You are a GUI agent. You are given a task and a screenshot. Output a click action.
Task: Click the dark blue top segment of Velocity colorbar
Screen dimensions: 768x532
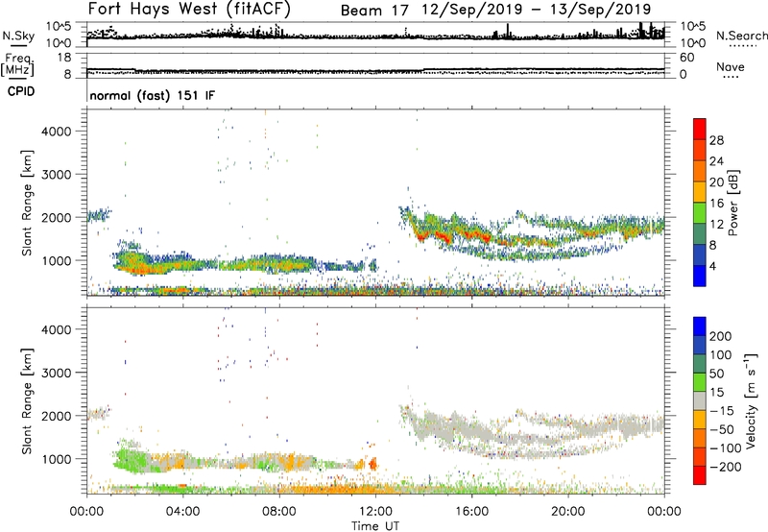pyautogui.click(x=700, y=326)
